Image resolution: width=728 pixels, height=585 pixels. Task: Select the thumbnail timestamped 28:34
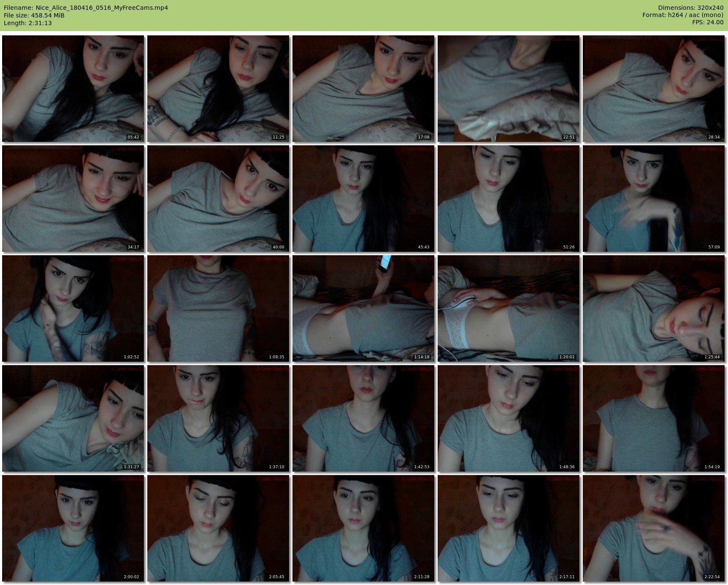coord(654,89)
